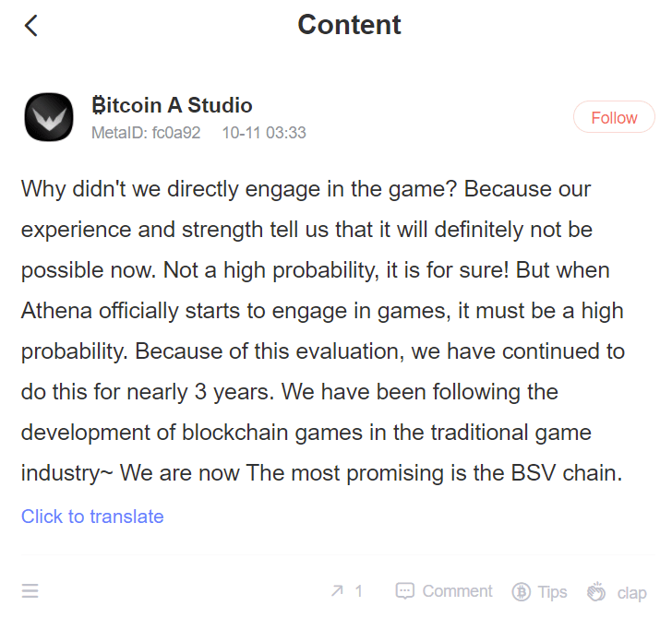This screenshot has height=618, width=672.
Task: Open the hamburger menu icon
Action: [30, 591]
